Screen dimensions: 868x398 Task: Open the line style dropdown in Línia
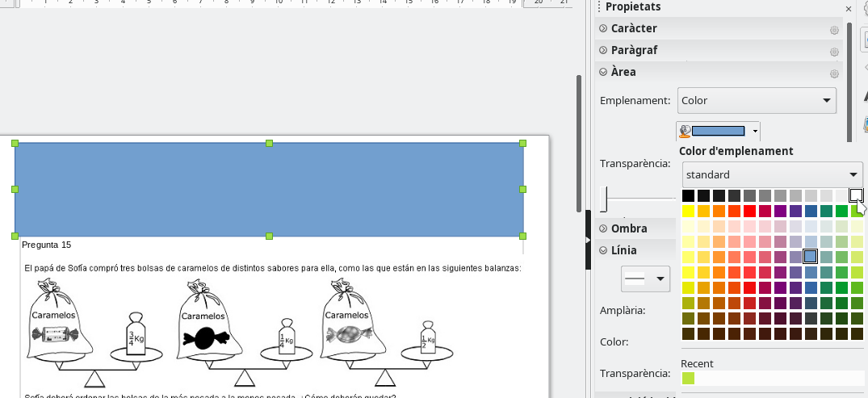pos(645,279)
